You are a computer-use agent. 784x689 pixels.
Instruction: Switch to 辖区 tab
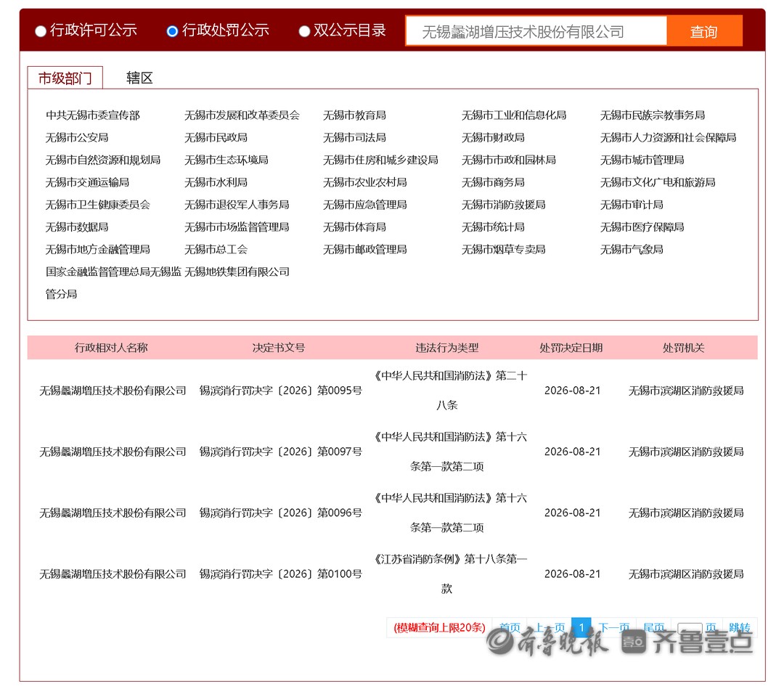point(139,78)
